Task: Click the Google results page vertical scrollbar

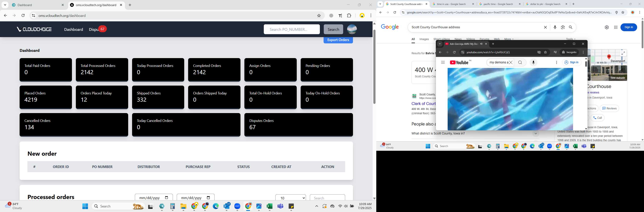Action: (x=642, y=34)
